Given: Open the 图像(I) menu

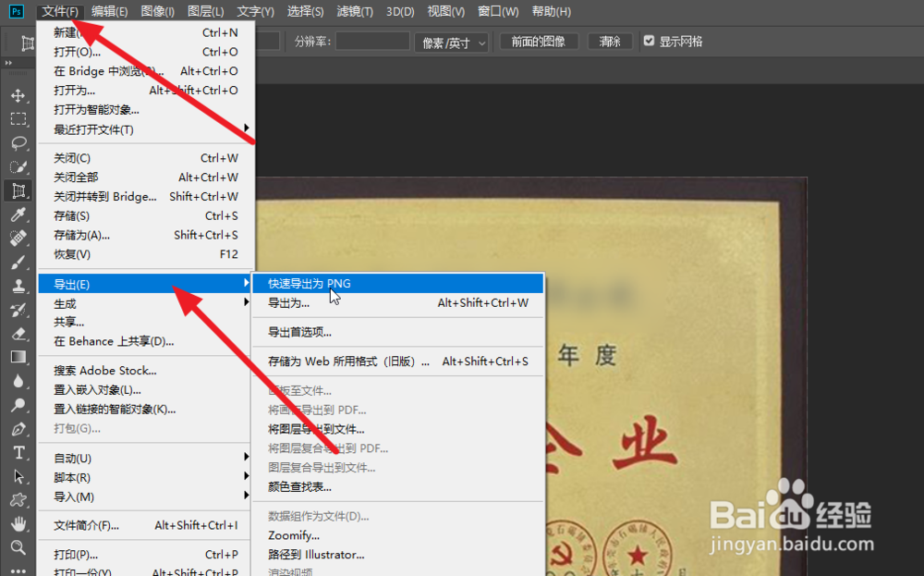Looking at the screenshot, I should coord(157,11).
